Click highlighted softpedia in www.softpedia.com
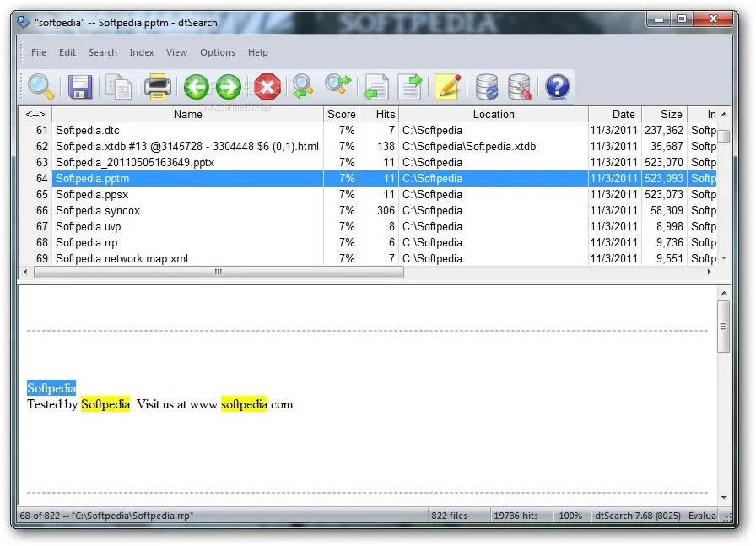This screenshot has width=756, height=546. pyautogui.click(x=245, y=404)
